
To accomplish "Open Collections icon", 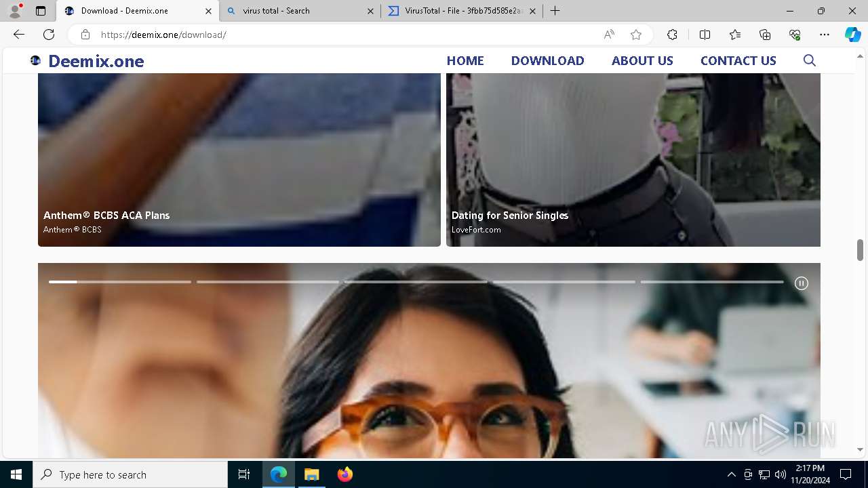I will pos(765,35).
